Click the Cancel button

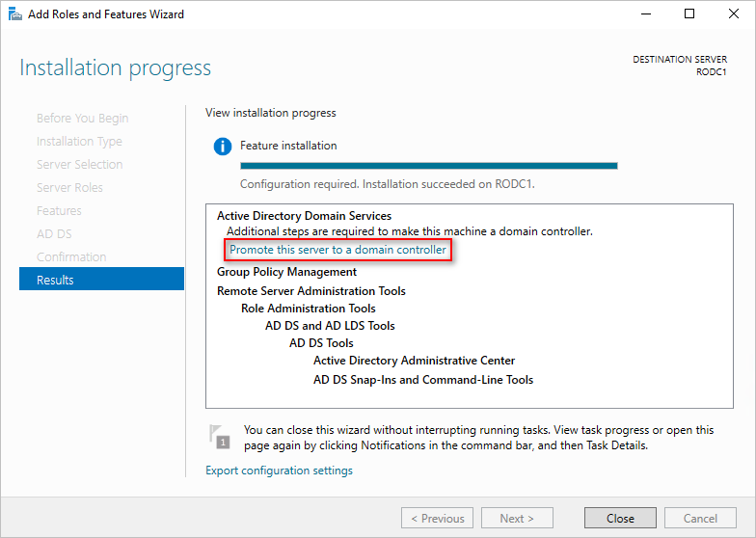[x=700, y=519]
